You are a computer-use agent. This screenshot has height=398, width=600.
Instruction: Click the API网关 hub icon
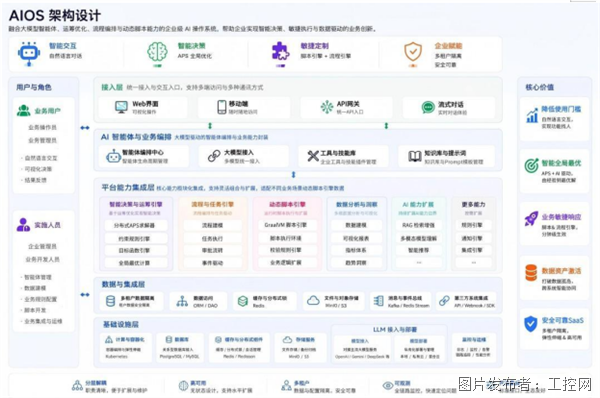point(327,107)
